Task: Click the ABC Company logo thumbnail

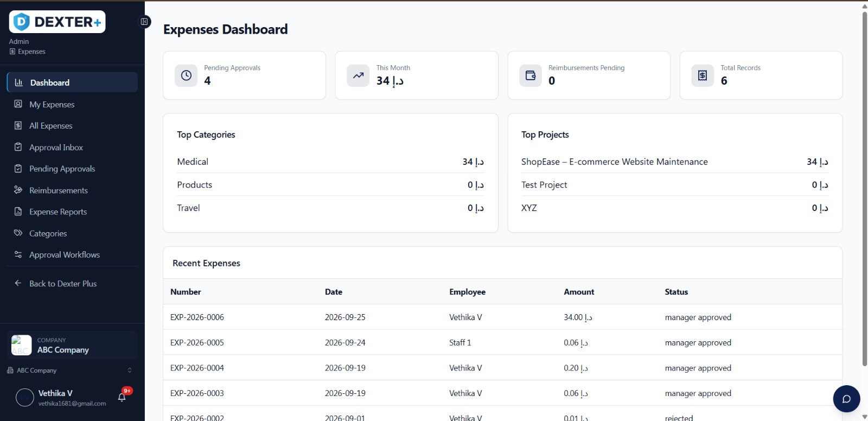Action: pyautogui.click(x=22, y=345)
